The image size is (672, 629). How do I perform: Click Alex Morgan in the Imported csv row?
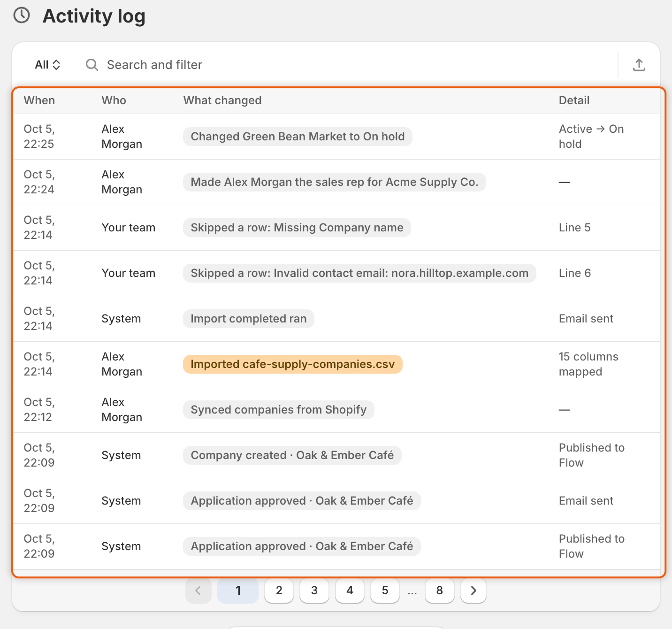[122, 364]
